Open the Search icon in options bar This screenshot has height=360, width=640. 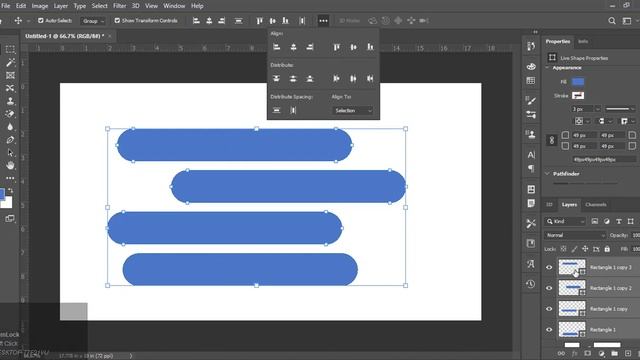[x=611, y=21]
